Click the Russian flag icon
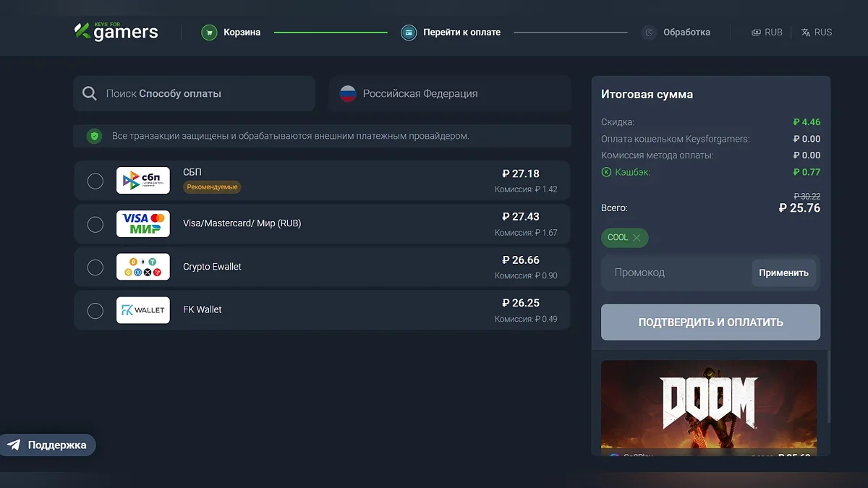This screenshot has height=488, width=868. pos(348,94)
